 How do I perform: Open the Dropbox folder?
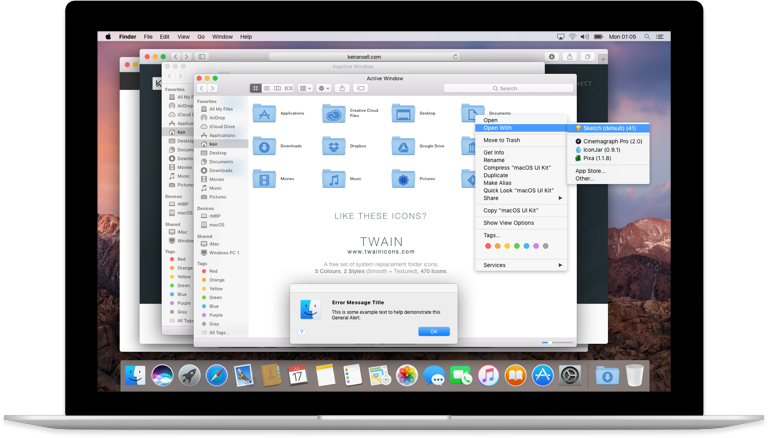coord(334,146)
